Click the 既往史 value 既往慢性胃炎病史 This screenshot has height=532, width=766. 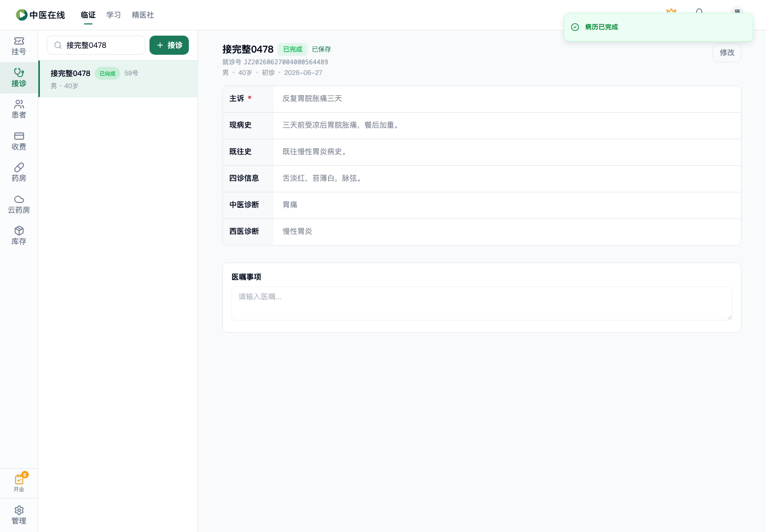pyautogui.click(x=316, y=152)
